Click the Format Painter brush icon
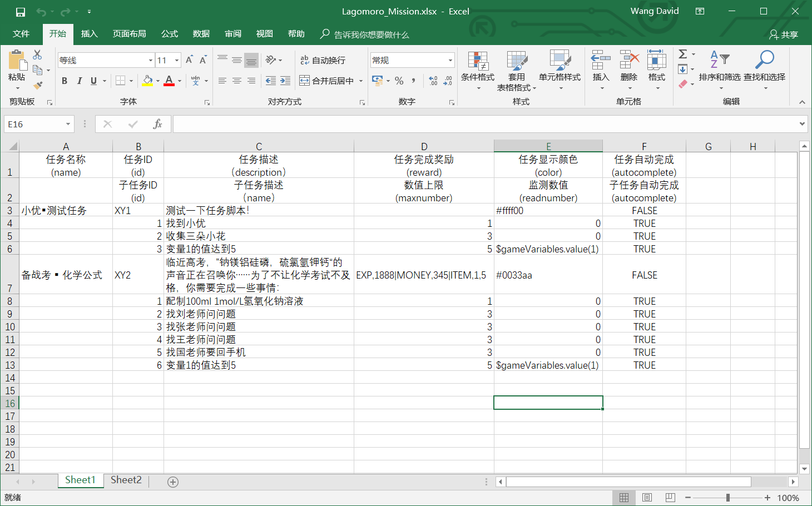 pos(38,85)
